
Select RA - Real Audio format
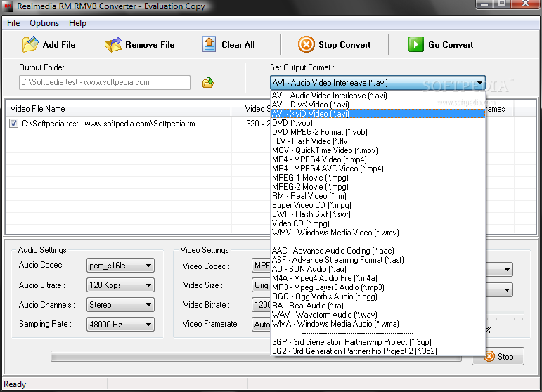click(x=378, y=306)
